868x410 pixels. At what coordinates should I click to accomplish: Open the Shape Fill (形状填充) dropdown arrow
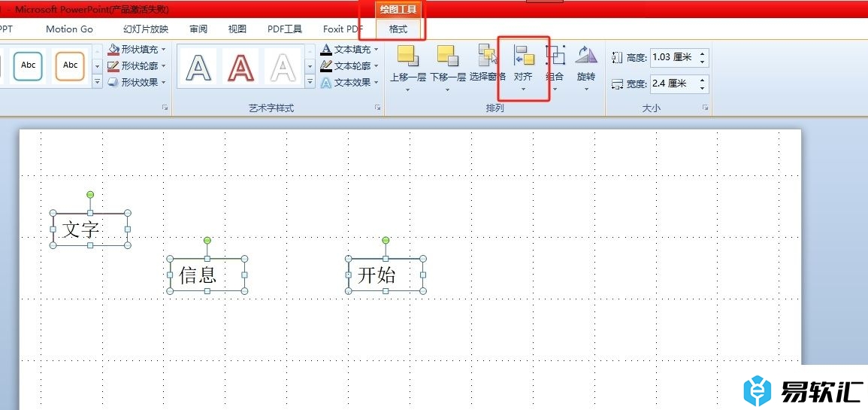[x=163, y=50]
